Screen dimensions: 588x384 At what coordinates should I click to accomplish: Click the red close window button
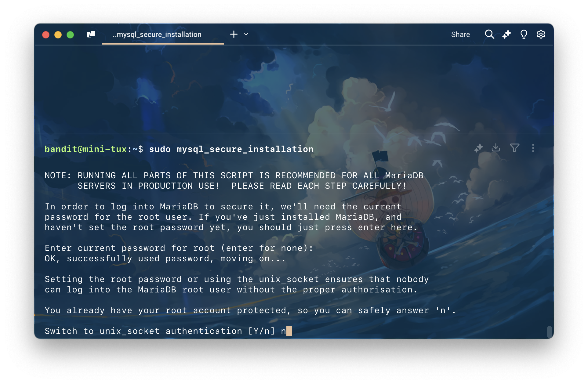pyautogui.click(x=46, y=34)
